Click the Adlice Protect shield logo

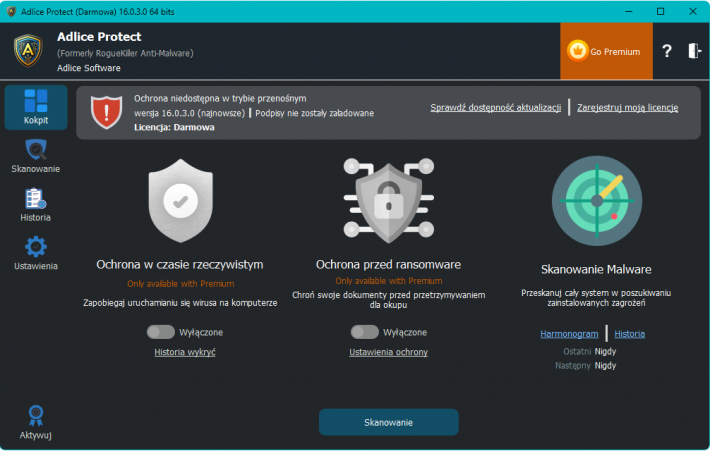point(28,51)
